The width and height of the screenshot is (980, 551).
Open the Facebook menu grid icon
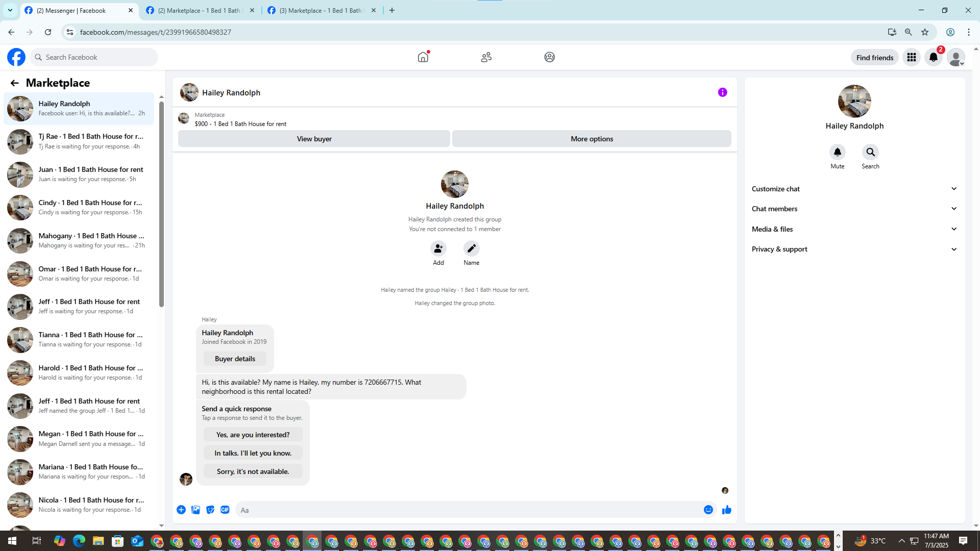911,57
